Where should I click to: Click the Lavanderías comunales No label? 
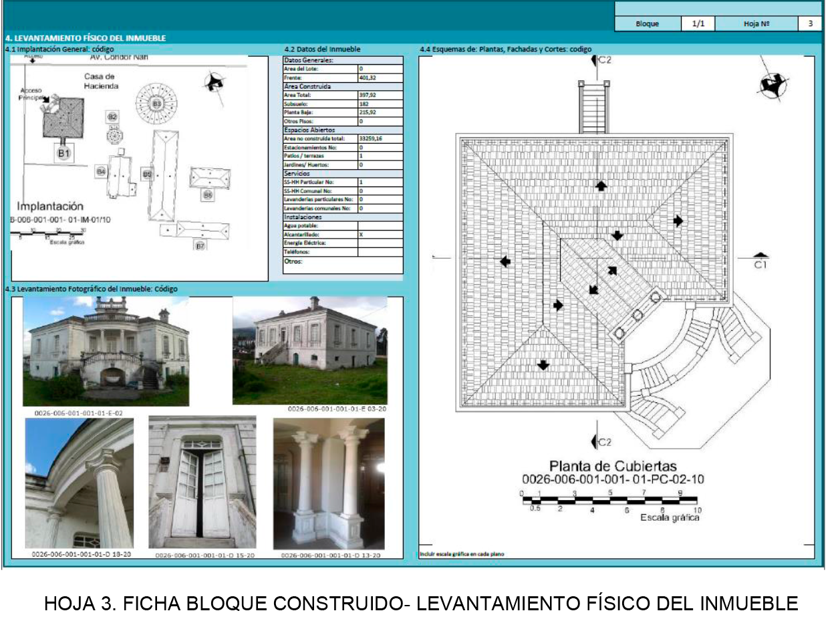click(317, 208)
